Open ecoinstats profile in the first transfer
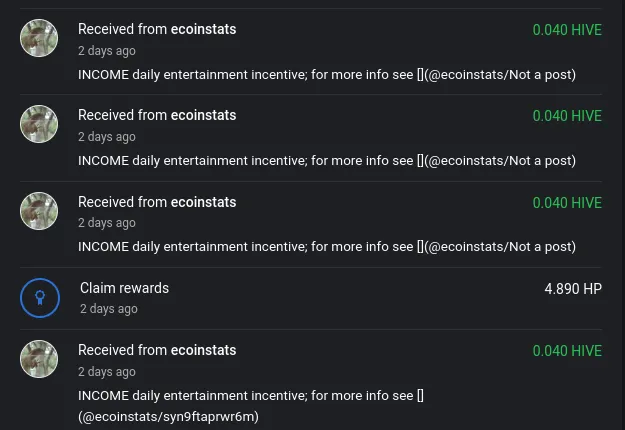This screenshot has width=625, height=430. 203,29
